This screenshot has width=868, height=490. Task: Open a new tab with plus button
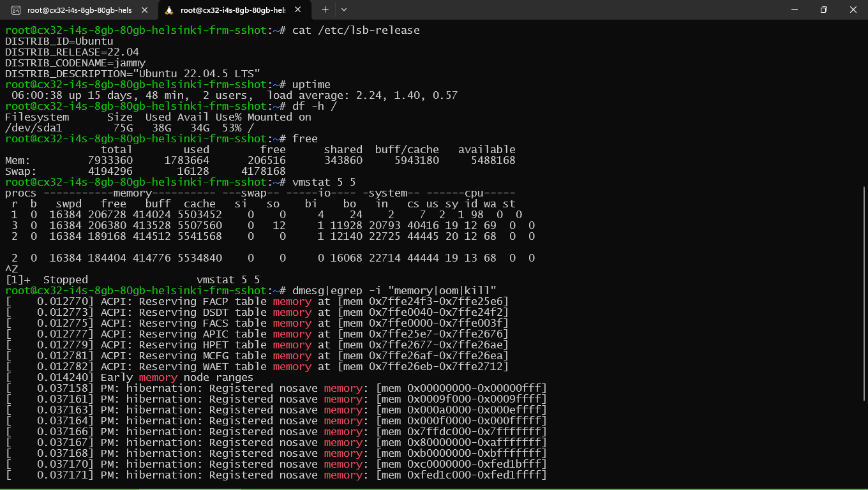(x=325, y=10)
